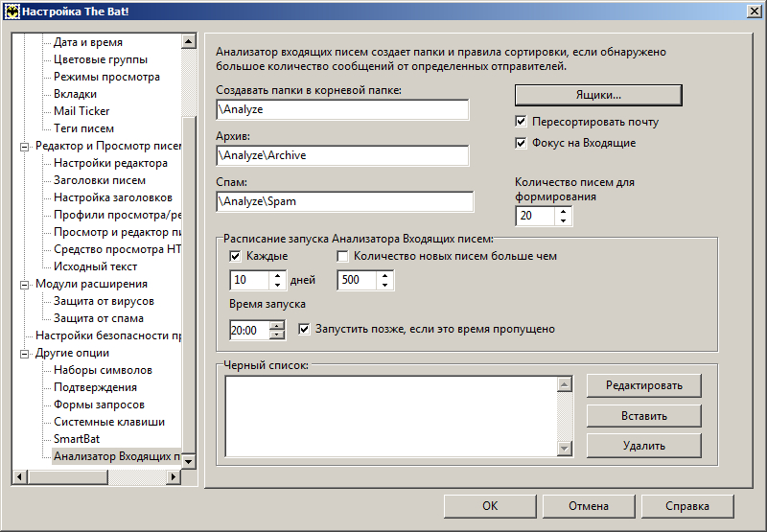The image size is (767, 532).
Task: Increase the days interval spinner value
Action: tap(278, 276)
